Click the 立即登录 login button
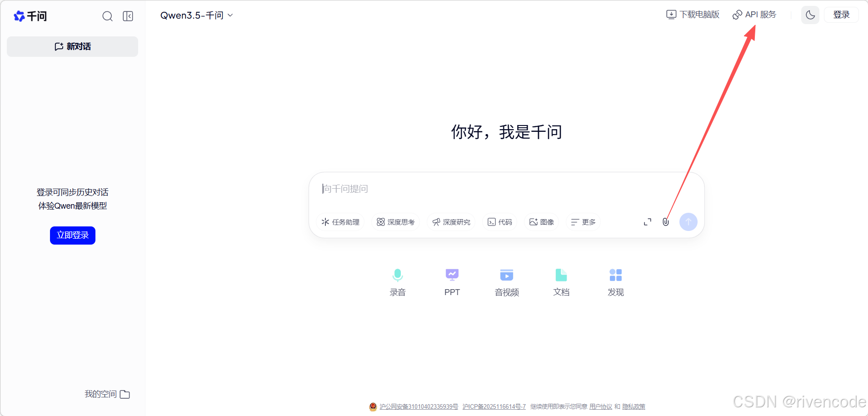The image size is (868, 416). (72, 235)
